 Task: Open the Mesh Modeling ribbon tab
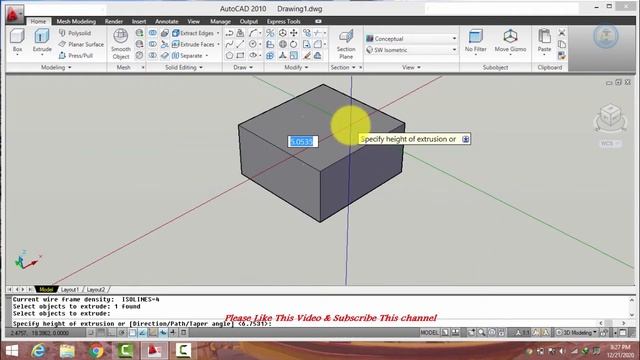(x=76, y=21)
